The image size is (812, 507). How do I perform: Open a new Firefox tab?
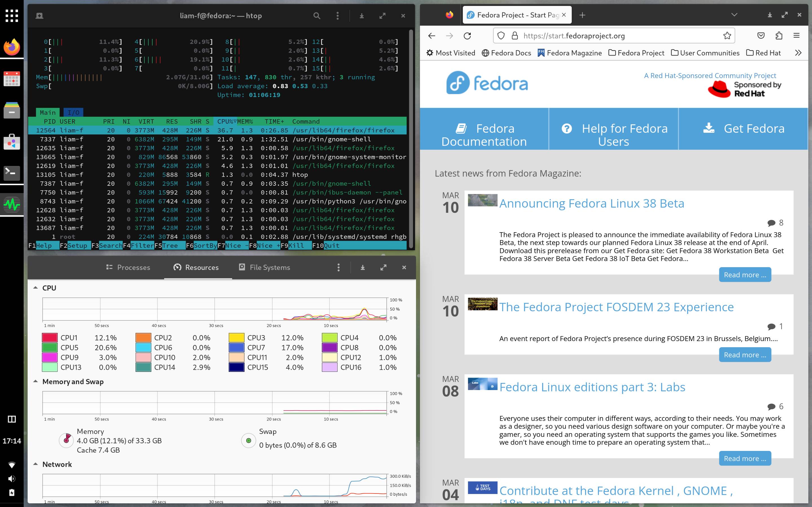[x=582, y=15]
